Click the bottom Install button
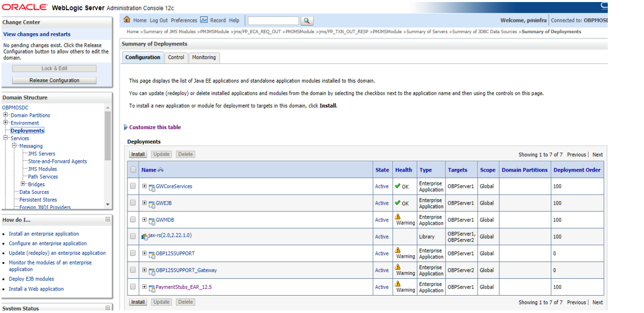Viewport: 644px width, 313px height. point(138,302)
